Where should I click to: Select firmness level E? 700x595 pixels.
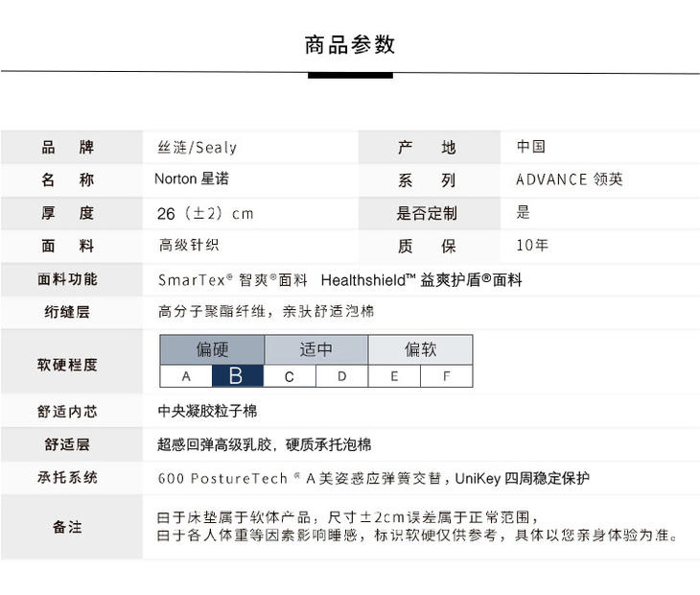(x=394, y=376)
